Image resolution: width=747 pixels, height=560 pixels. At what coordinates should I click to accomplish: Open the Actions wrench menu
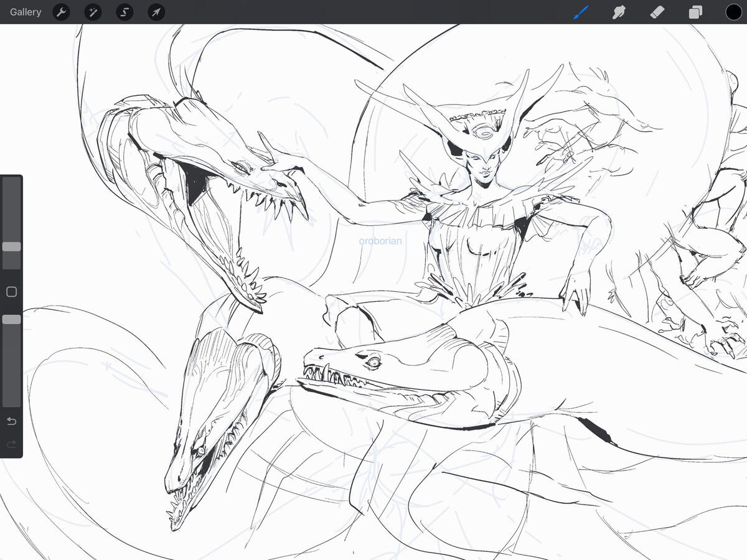(x=61, y=12)
